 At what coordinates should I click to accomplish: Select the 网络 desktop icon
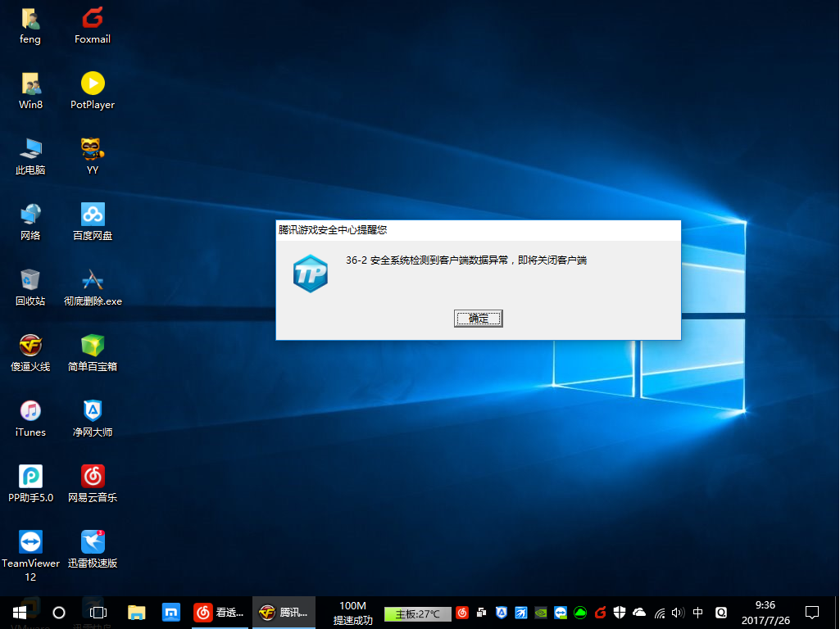point(30,222)
